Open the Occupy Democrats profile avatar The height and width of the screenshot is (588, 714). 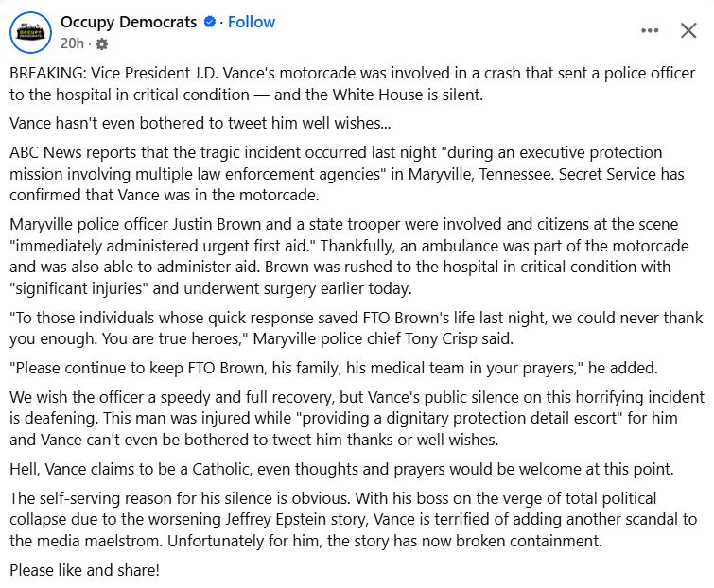30,31
